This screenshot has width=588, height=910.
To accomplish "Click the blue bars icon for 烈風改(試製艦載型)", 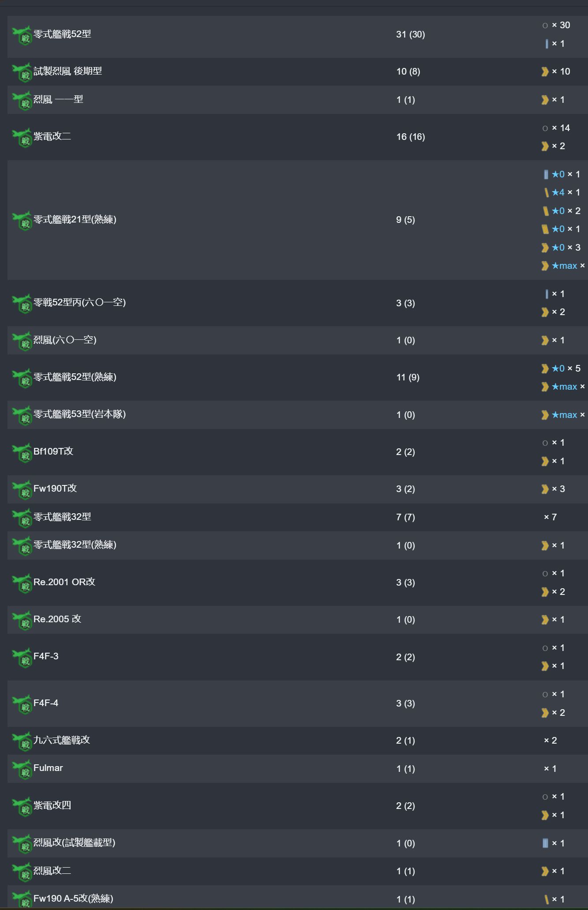I will tap(545, 843).
